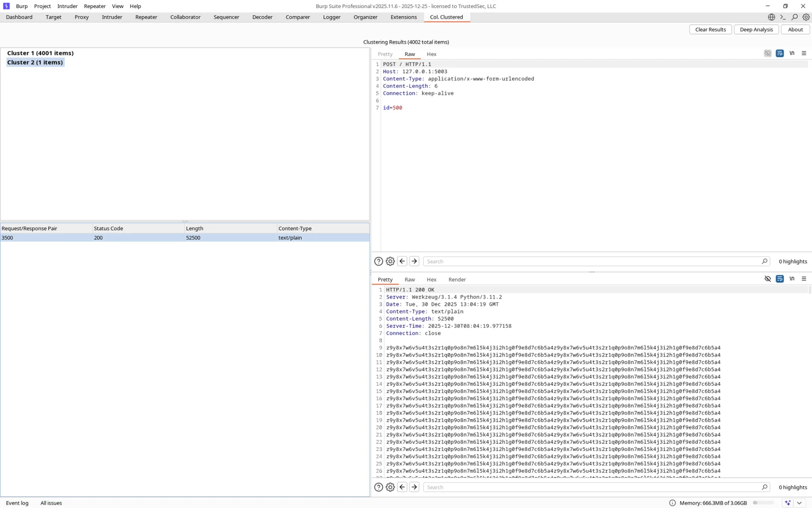Toggle response line wrap button
Viewport: 812px width, 508px height.
tap(780, 279)
